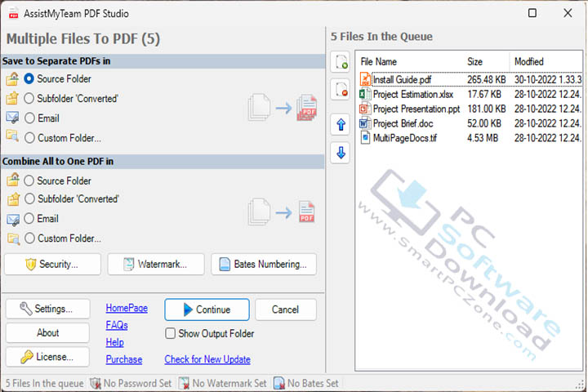Image resolution: width=588 pixels, height=392 pixels.
Task: Select the MultiPageDocs.tif file name
Action: 405,138
